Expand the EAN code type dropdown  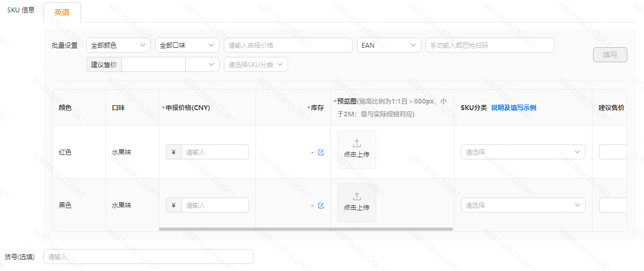click(x=389, y=46)
